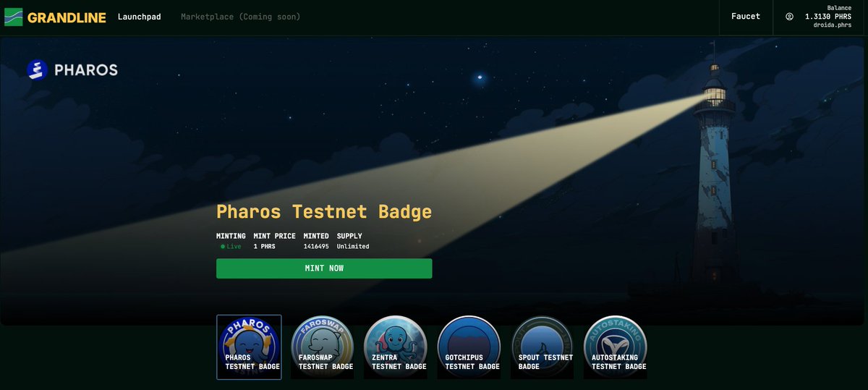
Task: Open the Launchpad tab
Action: [x=140, y=17]
